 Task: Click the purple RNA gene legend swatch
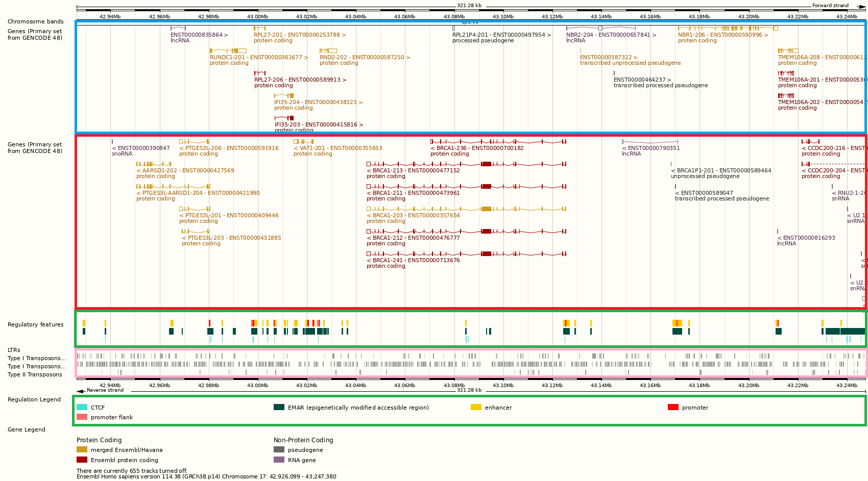click(279, 460)
